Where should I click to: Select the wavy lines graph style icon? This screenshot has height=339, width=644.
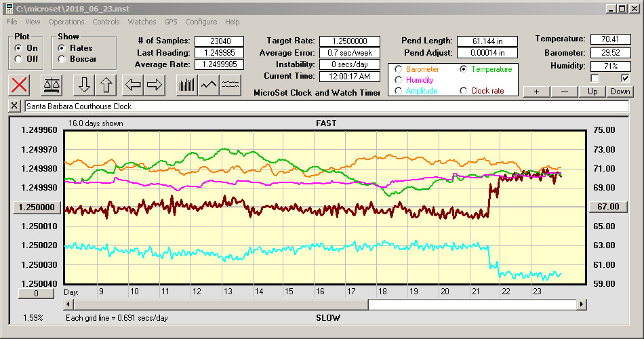[230, 85]
